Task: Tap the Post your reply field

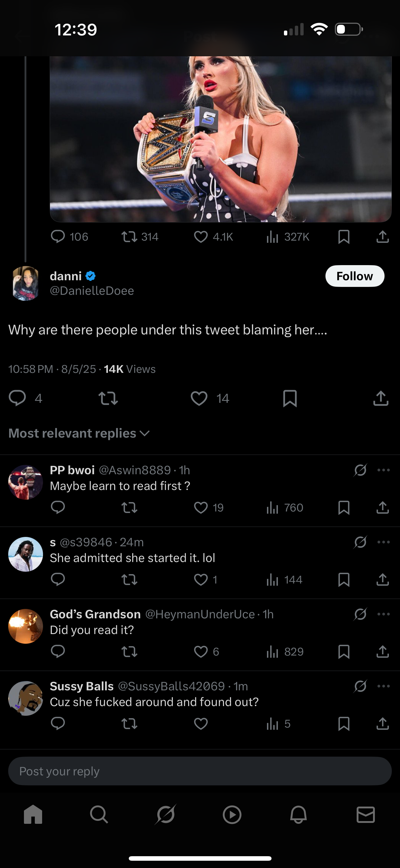Action: (200, 771)
